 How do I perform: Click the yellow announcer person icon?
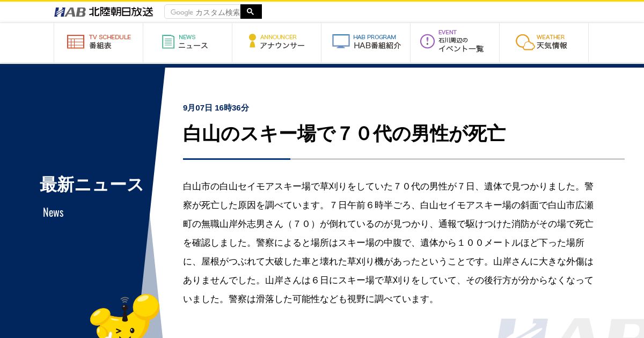[x=252, y=41]
